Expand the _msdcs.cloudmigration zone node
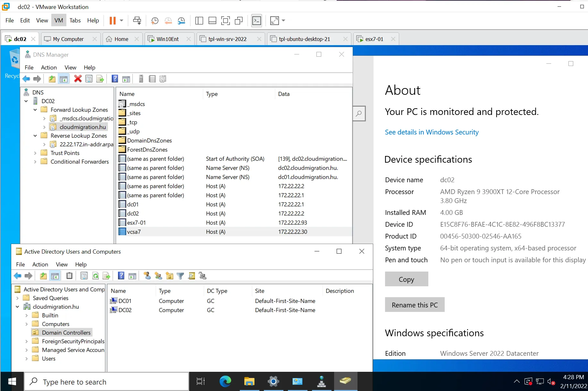 pyautogui.click(x=44, y=118)
